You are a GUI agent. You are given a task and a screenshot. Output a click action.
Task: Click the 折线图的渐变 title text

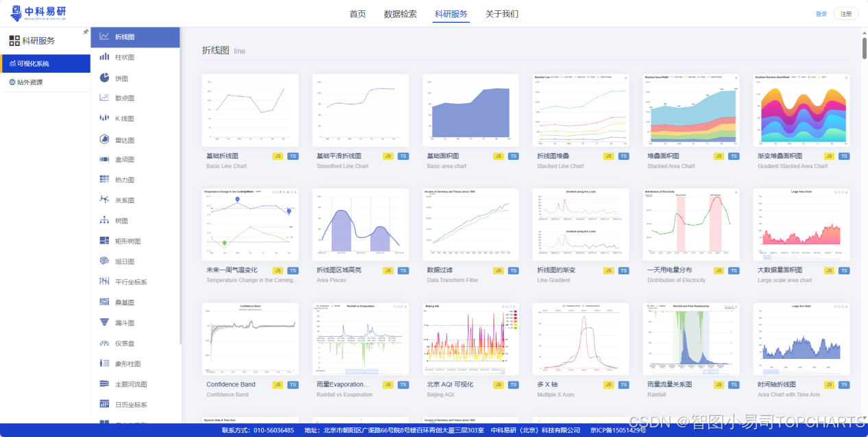[556, 270]
